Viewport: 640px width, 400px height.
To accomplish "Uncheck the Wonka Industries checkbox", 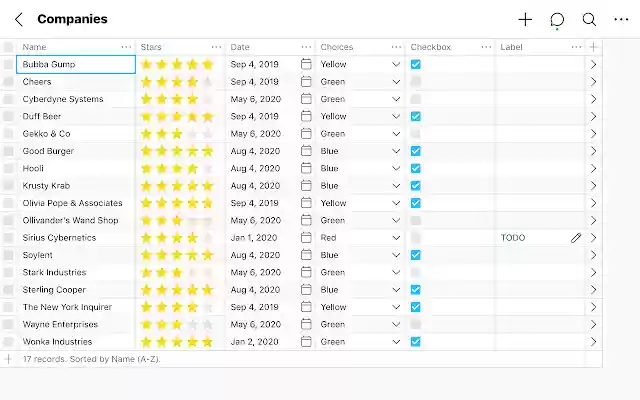I will click(416, 342).
